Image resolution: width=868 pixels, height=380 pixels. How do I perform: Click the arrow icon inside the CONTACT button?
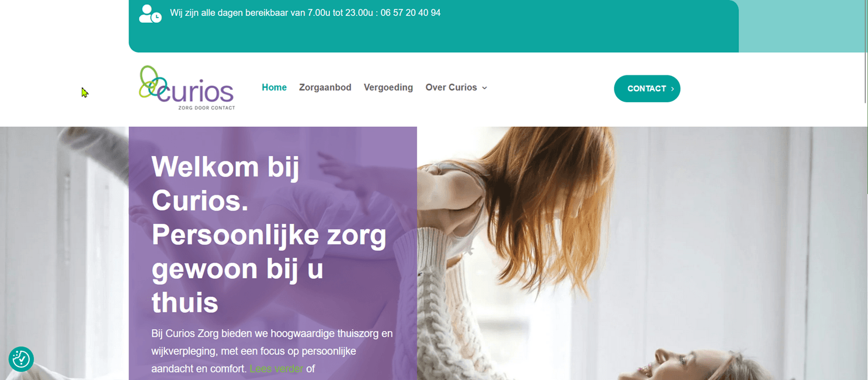tap(672, 89)
